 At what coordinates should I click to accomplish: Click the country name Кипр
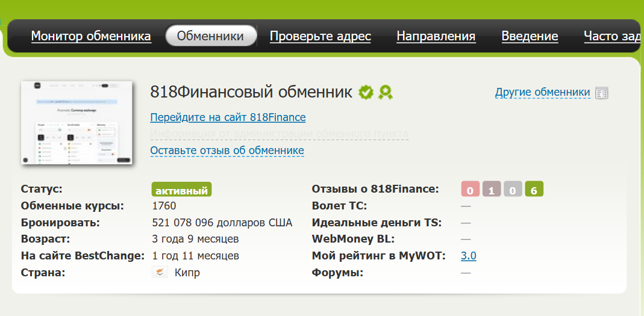coord(187,273)
